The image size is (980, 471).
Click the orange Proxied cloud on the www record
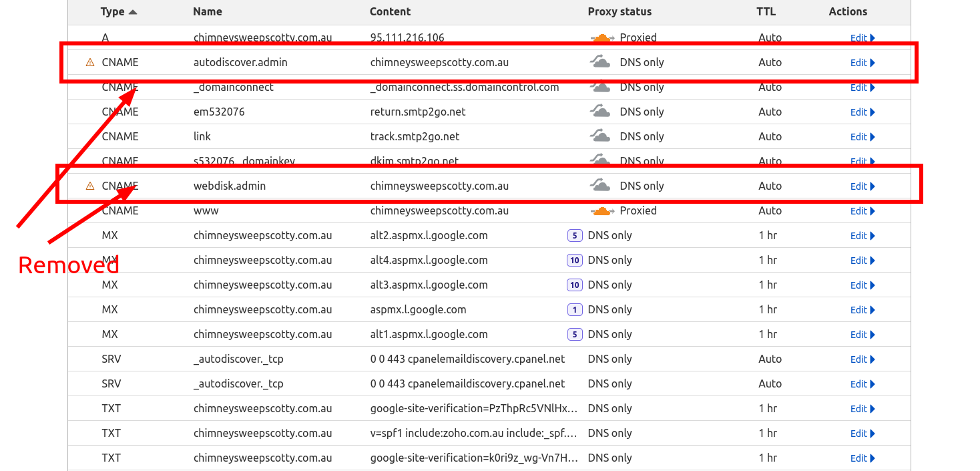(602, 210)
